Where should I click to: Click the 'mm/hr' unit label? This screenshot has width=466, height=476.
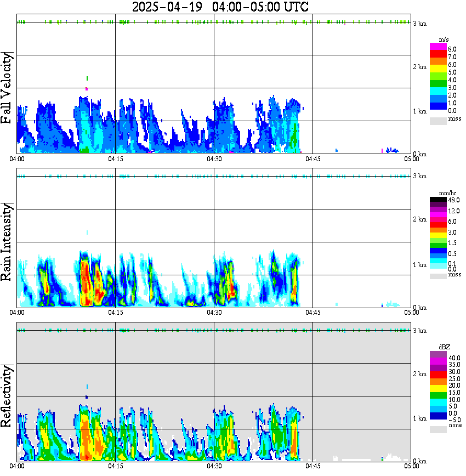coord(447,193)
